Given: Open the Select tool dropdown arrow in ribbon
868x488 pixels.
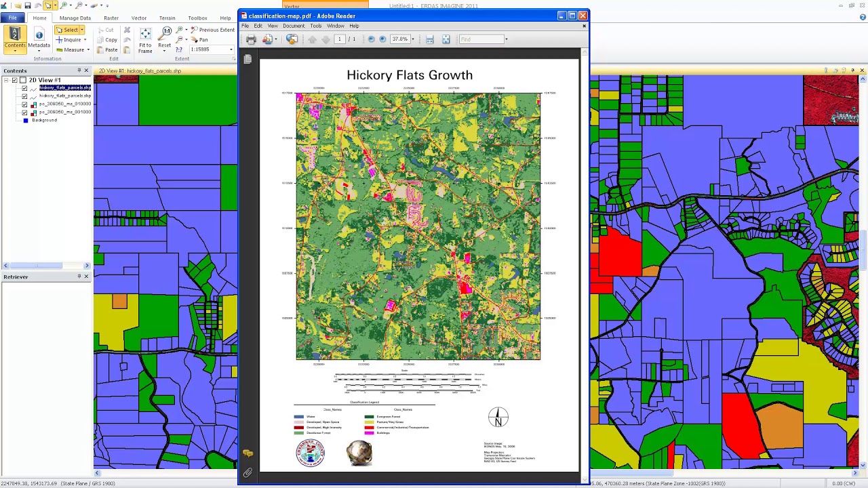Looking at the screenshot, I should (82, 30).
